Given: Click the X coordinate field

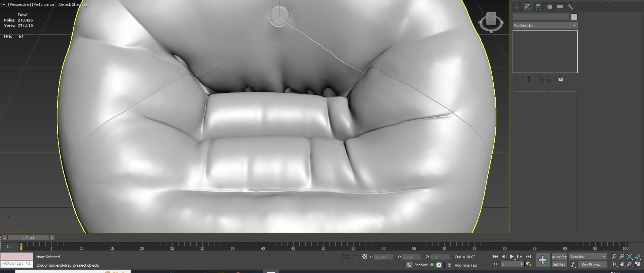Looking at the screenshot, I should coord(383,257).
